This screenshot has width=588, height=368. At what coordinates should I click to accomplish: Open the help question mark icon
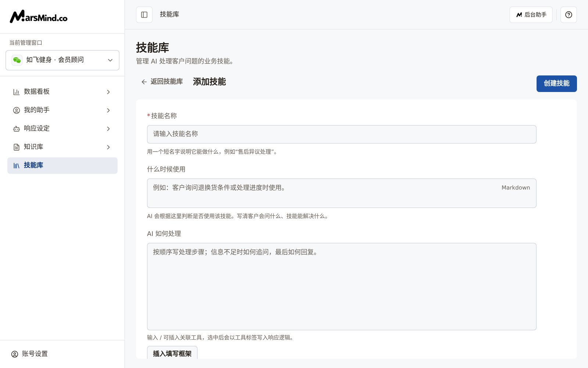coord(569,15)
